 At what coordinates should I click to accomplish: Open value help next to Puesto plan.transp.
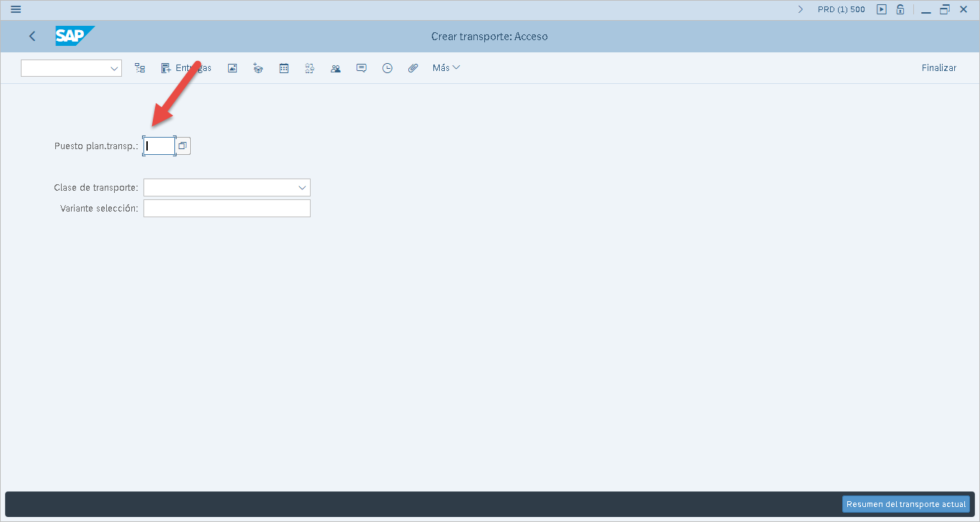click(183, 146)
